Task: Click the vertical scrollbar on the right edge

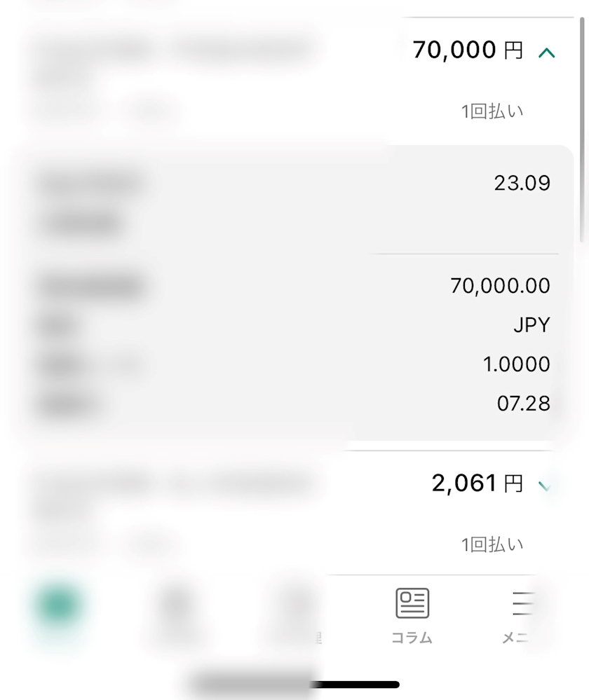Action: 583,133
